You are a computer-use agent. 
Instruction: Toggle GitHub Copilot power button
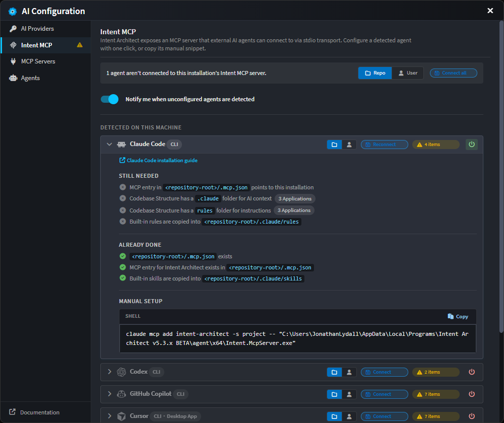pos(472,394)
